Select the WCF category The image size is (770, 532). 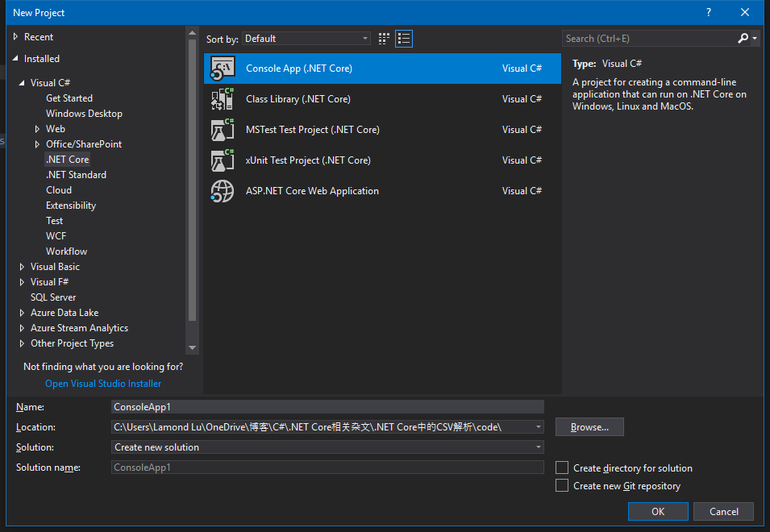click(56, 236)
